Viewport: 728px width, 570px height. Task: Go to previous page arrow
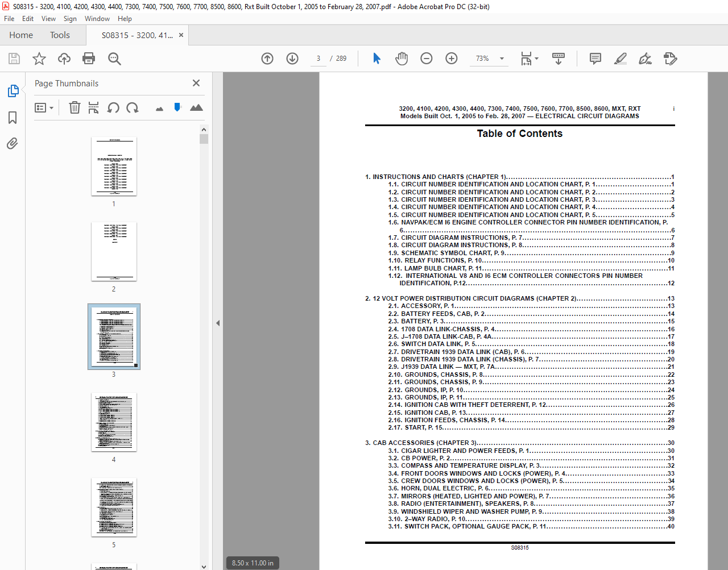pos(267,59)
